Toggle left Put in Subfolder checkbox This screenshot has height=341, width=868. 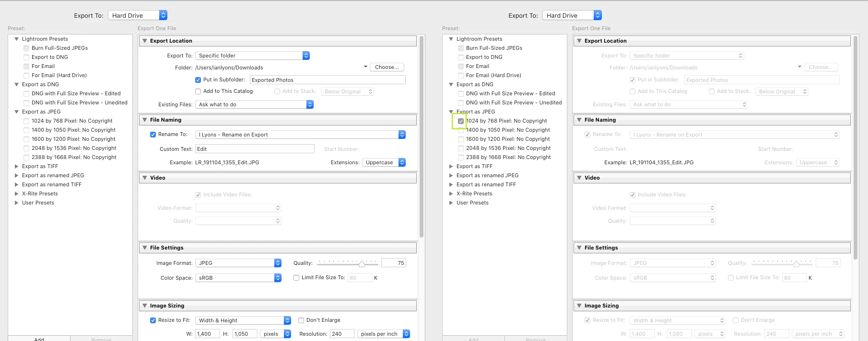point(198,80)
